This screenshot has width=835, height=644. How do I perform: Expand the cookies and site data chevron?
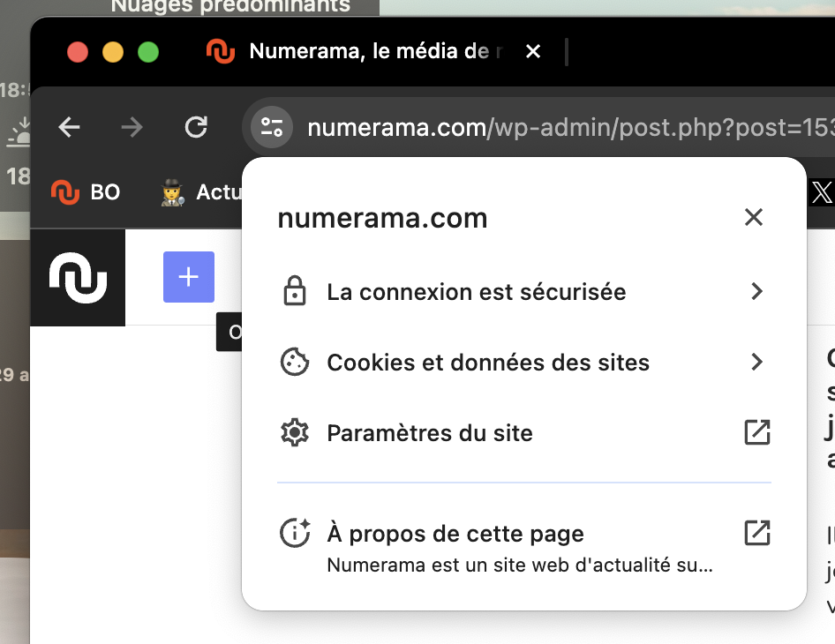point(756,362)
